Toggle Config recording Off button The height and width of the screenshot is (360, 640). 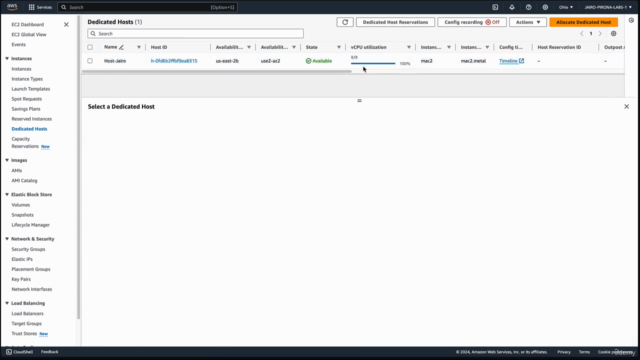tap(472, 22)
